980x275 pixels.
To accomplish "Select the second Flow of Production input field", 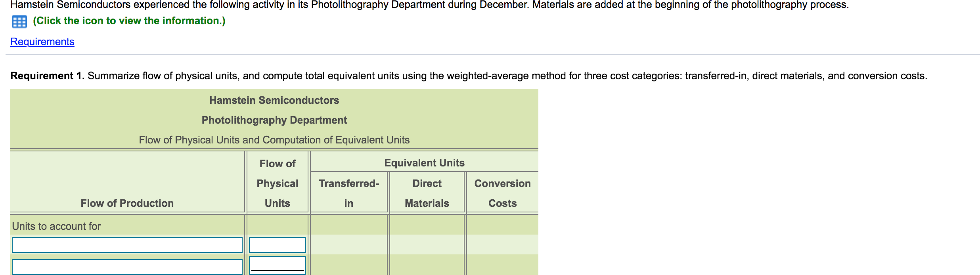I will [127, 267].
